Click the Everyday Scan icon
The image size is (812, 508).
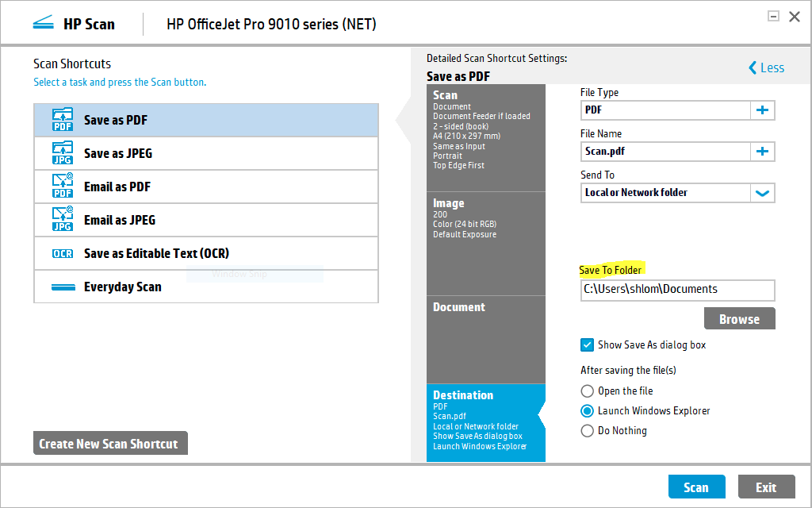click(62, 287)
